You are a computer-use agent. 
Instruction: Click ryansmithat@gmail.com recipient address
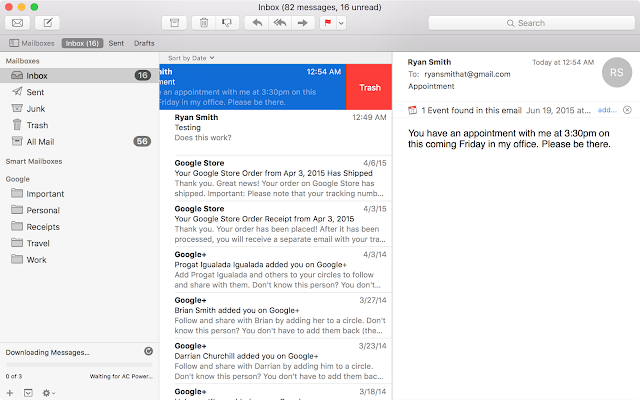467,74
